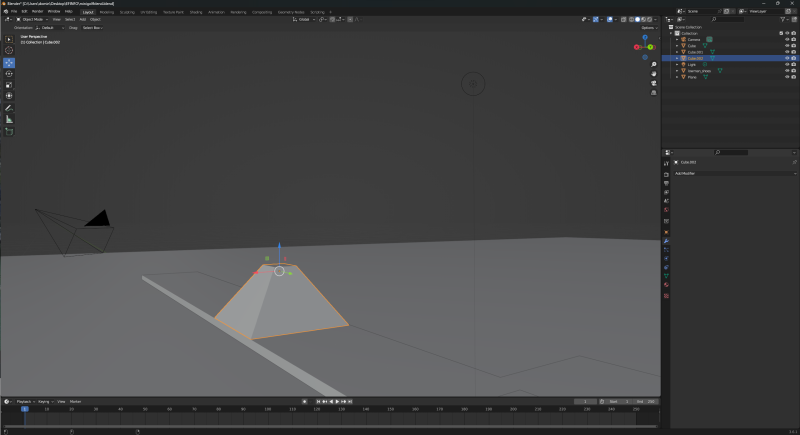Toggle camera view icon in viewport
Screen dimensions: 800x435
[654, 83]
